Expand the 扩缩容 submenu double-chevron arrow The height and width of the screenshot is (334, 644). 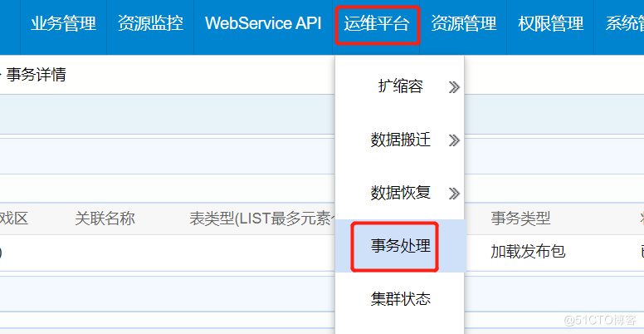[453, 87]
